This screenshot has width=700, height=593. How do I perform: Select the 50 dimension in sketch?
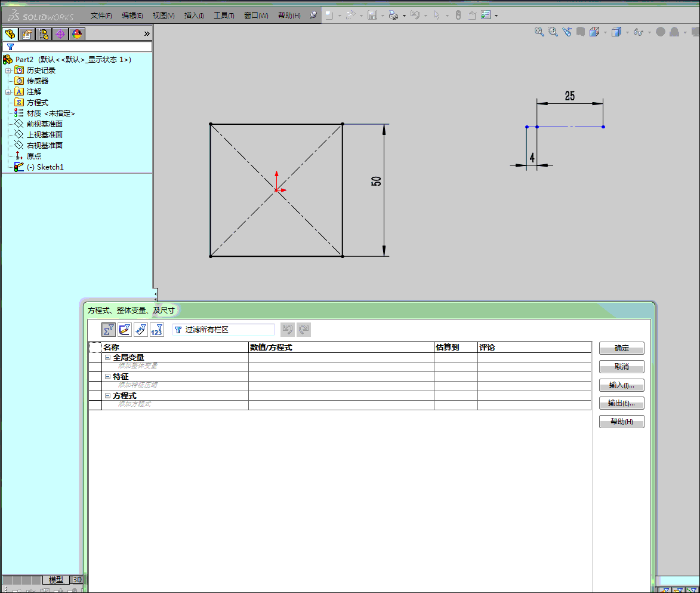tap(376, 181)
